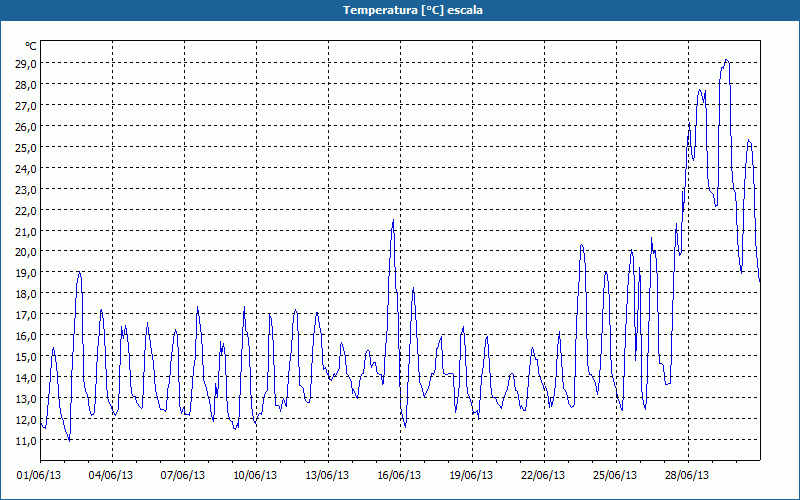Click the 18,0 axis label
The height and width of the screenshot is (500, 800).
25,293
